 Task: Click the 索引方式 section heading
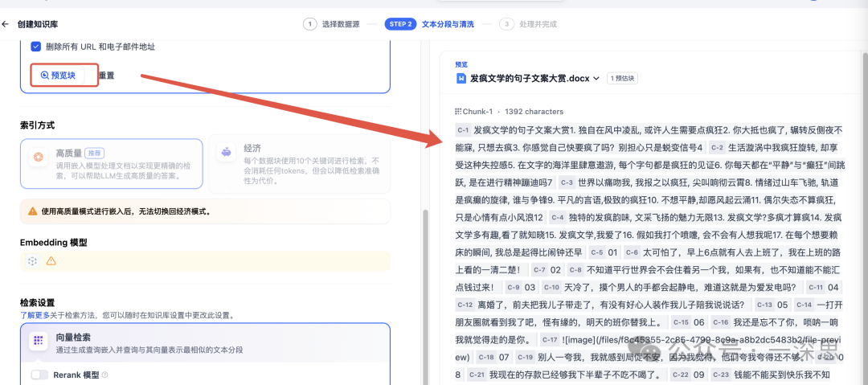[x=37, y=125]
